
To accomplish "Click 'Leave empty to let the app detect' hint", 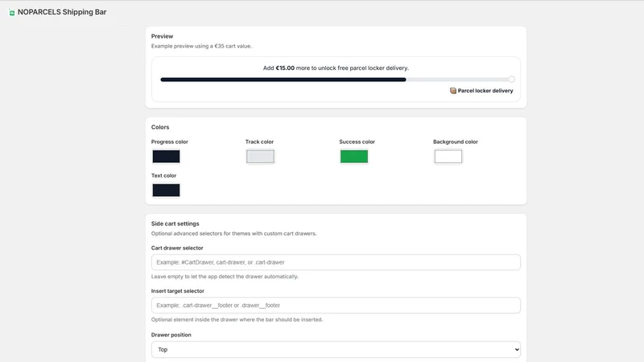I will pos(225,277).
